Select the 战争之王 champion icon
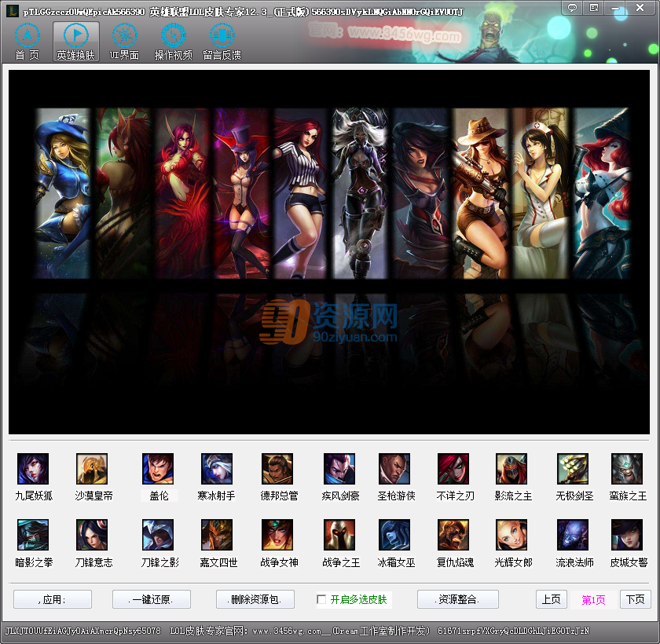The height and width of the screenshot is (644, 660). (x=339, y=535)
